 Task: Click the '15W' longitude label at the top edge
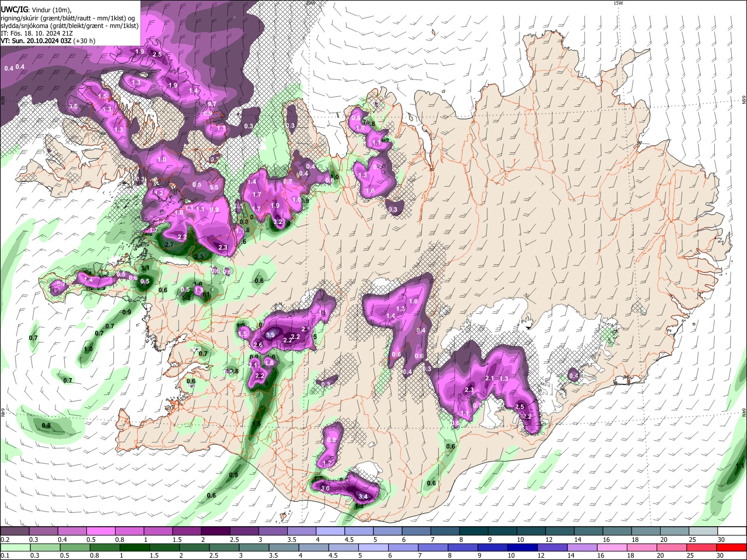[x=618, y=3]
